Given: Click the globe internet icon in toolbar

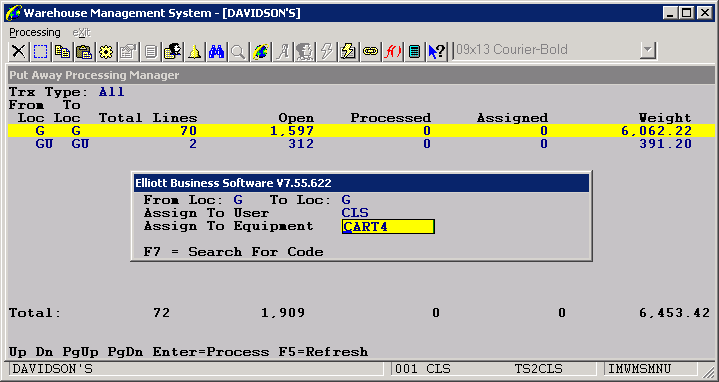Looking at the screenshot, I should pyautogui.click(x=260, y=51).
